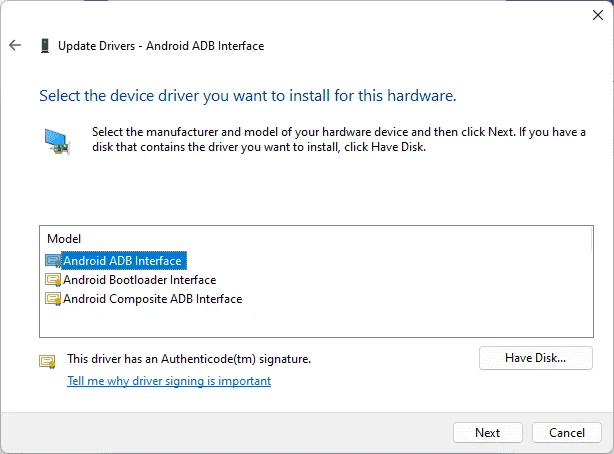Click the 'This driver has an Authenticode(tm) signature' text
The height and width of the screenshot is (454, 614).
point(189,359)
